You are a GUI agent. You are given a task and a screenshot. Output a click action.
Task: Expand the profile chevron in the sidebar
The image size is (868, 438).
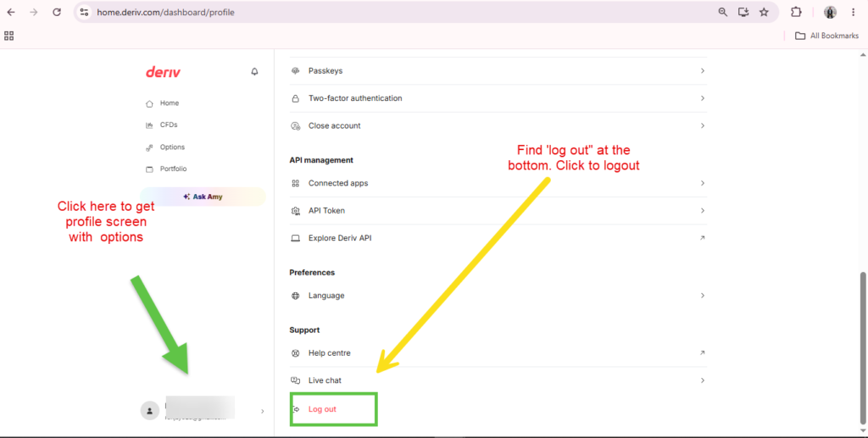[263, 412]
